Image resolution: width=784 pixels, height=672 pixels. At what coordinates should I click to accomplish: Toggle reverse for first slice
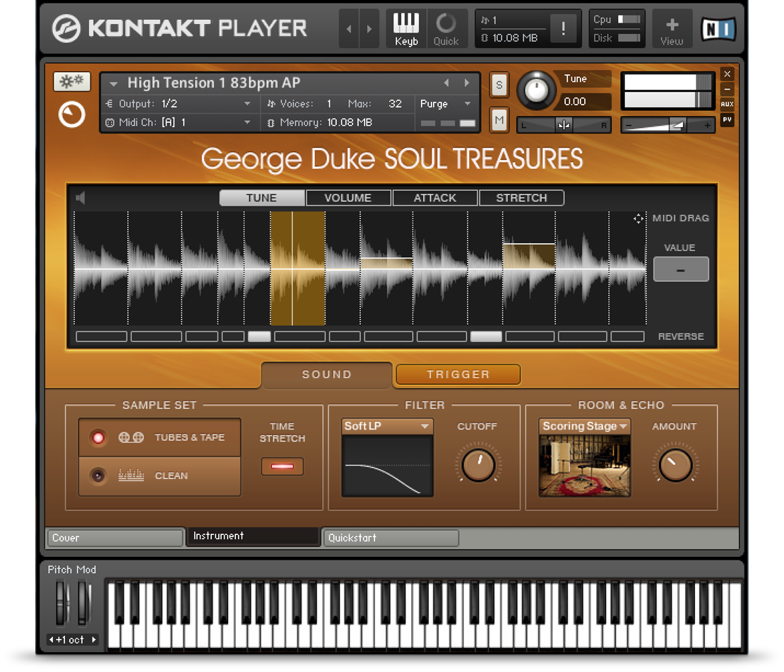pyautogui.click(x=102, y=337)
